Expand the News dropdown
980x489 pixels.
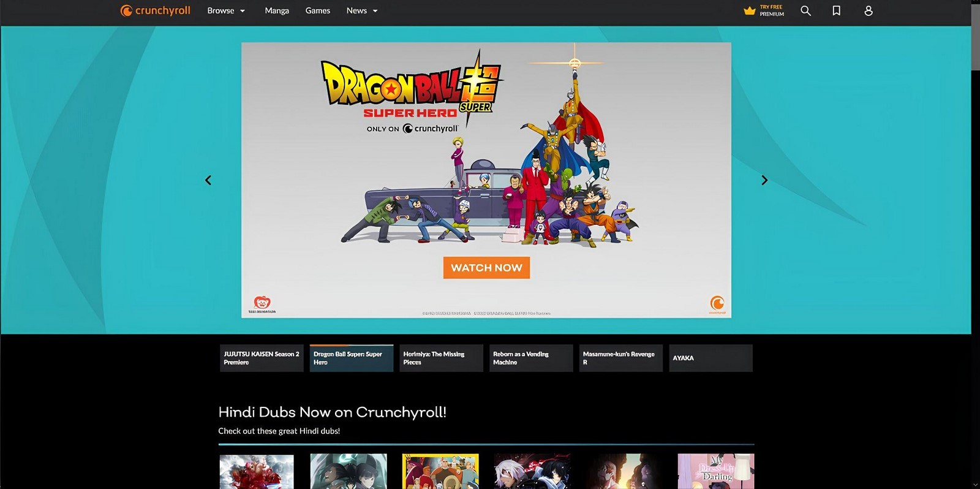coord(362,10)
